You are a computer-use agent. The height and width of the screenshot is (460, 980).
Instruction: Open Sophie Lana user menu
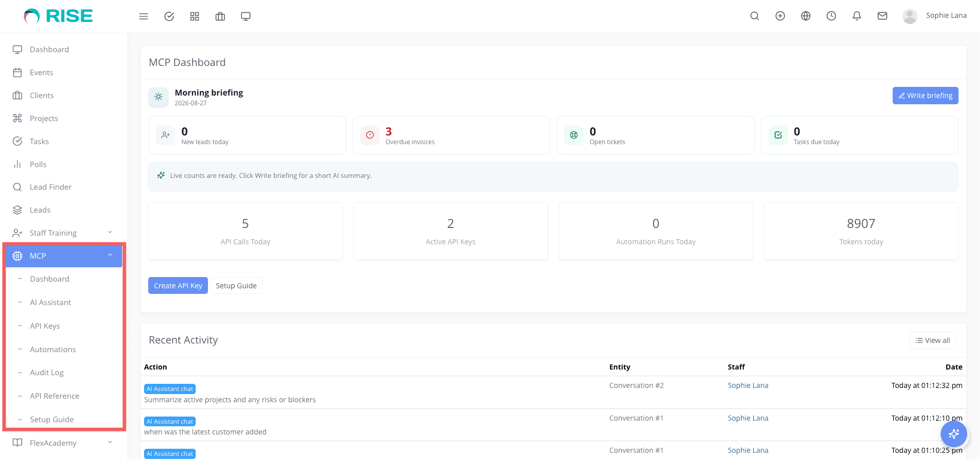click(x=946, y=15)
